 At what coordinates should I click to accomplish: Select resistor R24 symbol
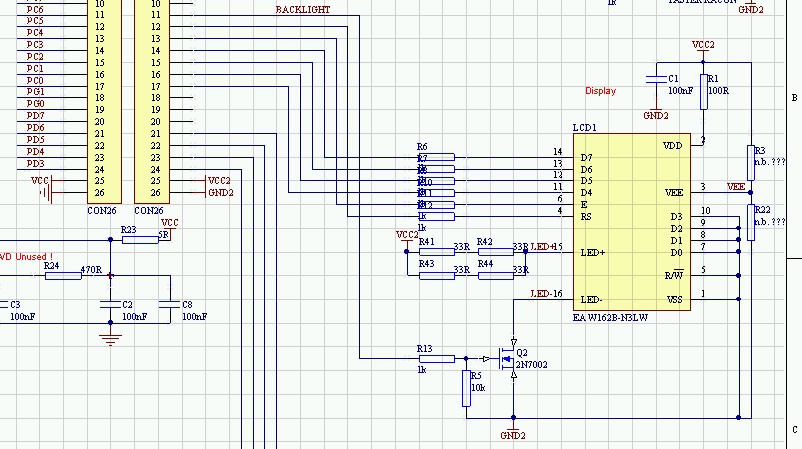pos(63,276)
